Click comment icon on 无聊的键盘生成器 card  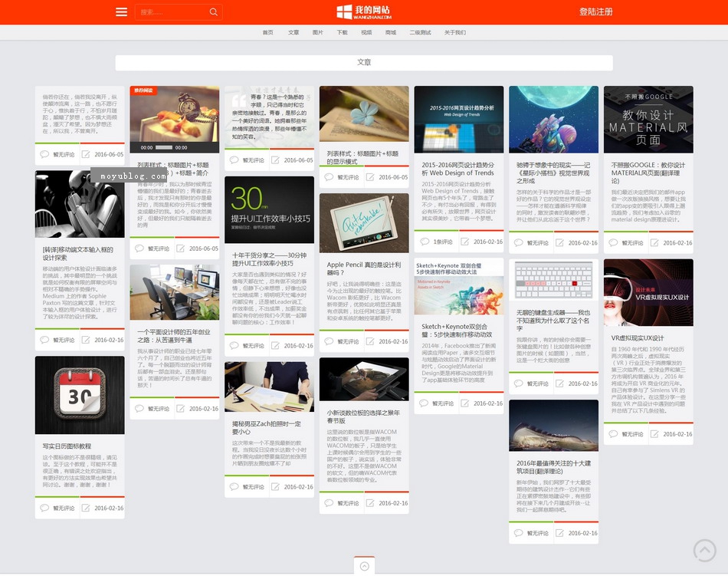(x=519, y=383)
